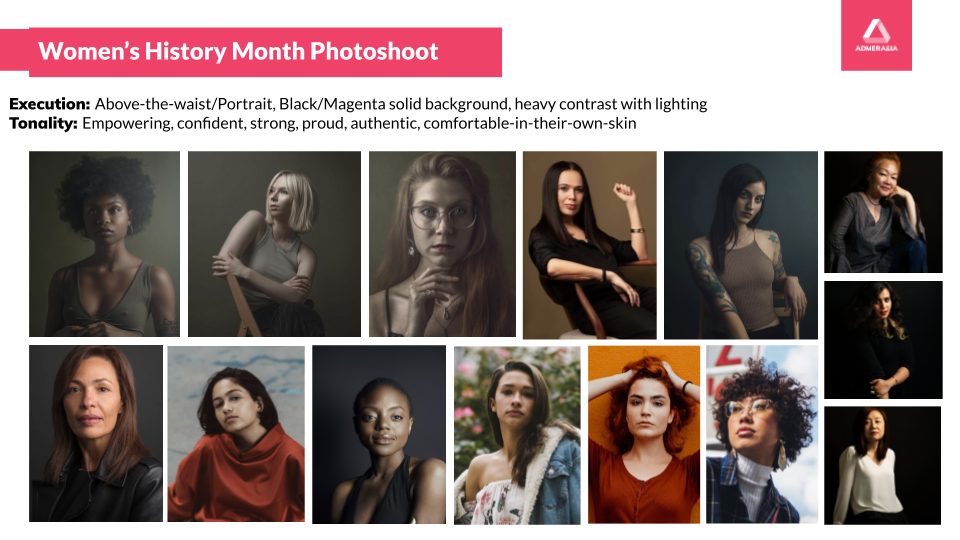The width and height of the screenshot is (960, 540).
Task: Open the woman in black leather jacket portrait
Action: click(96, 433)
